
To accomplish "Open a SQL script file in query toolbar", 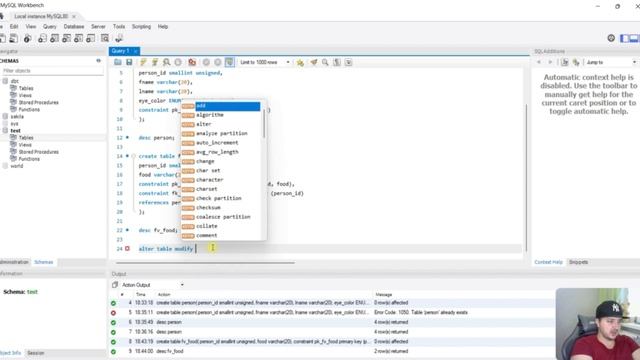I will pyautogui.click(x=118, y=62).
